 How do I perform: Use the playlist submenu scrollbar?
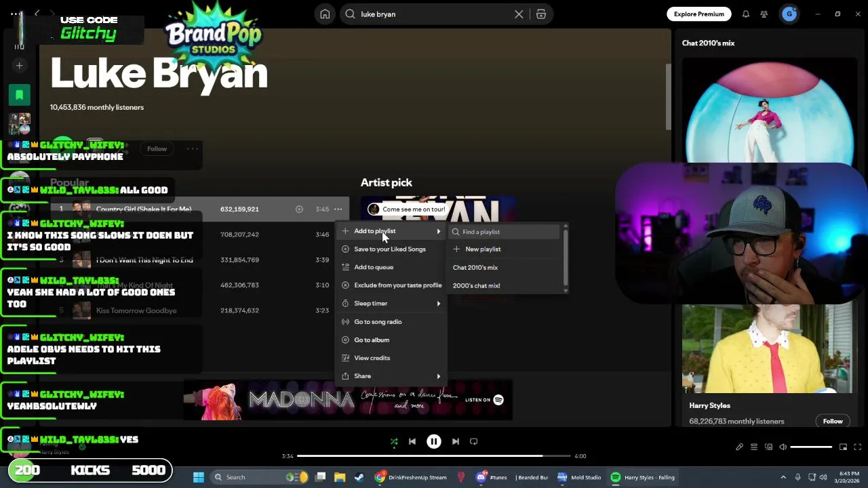click(565, 258)
